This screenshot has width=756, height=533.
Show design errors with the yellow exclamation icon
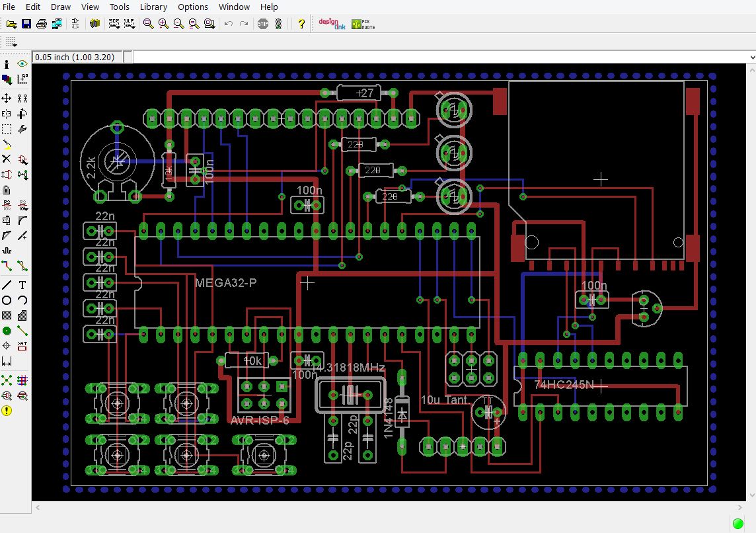click(x=6, y=411)
